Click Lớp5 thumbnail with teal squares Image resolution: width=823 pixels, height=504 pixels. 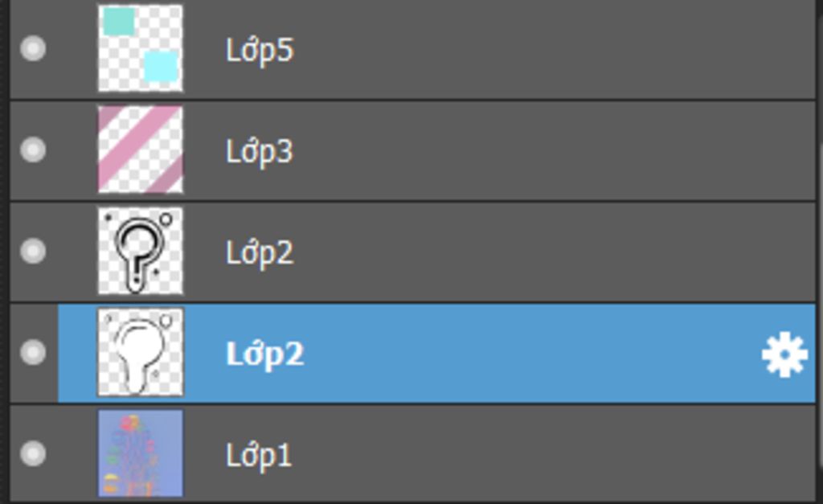[141, 47]
